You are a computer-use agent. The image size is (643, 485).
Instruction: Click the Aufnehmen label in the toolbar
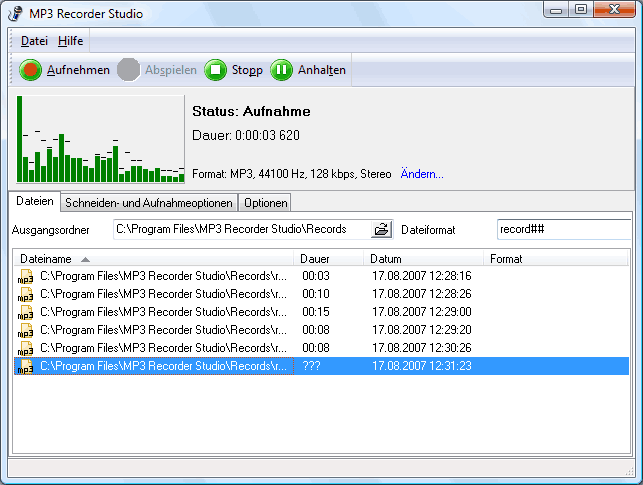click(x=78, y=70)
